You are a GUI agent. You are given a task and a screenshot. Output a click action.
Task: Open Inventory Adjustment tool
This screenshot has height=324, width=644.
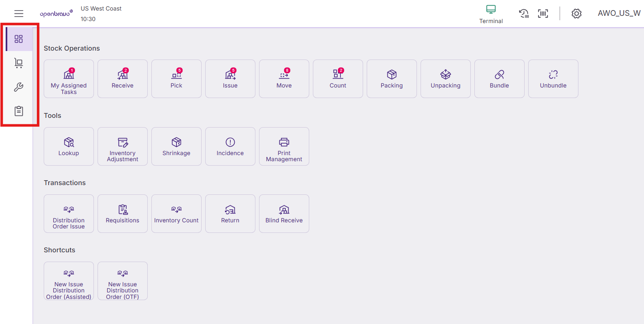pos(123,147)
